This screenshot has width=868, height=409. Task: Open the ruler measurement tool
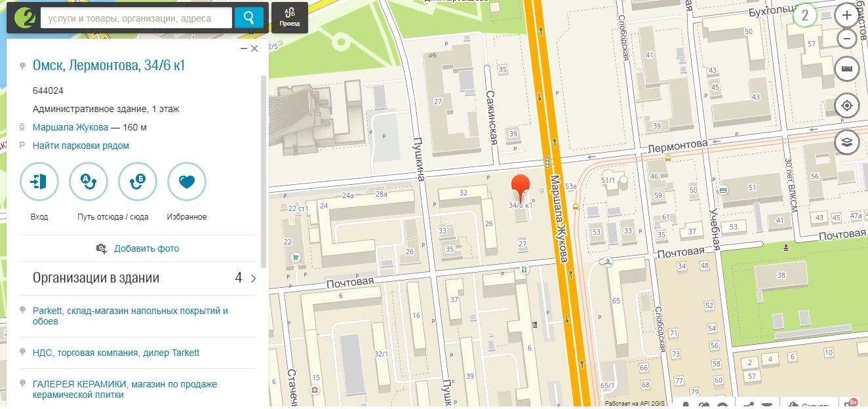(x=847, y=68)
